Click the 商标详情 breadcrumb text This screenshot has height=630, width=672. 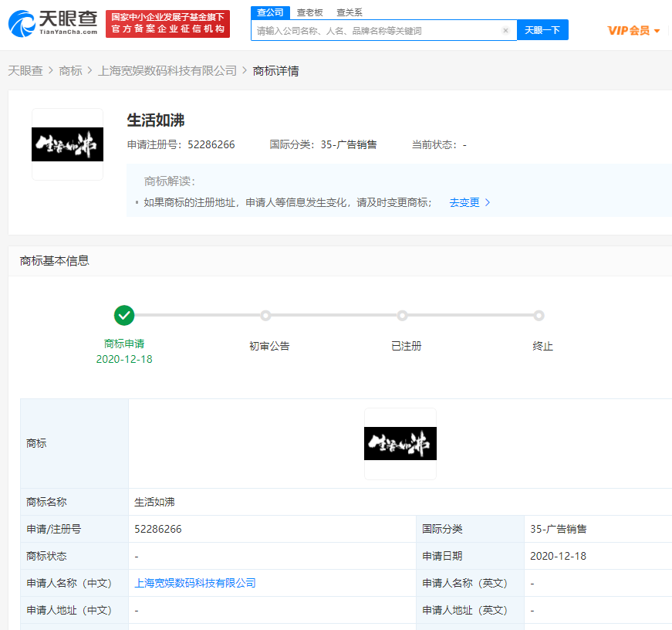click(275, 71)
